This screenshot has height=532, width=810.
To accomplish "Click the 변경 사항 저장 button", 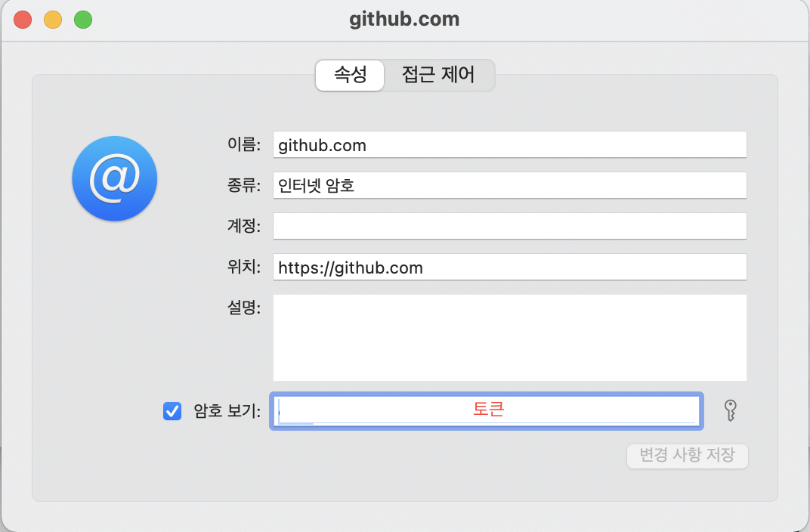I will click(x=687, y=456).
